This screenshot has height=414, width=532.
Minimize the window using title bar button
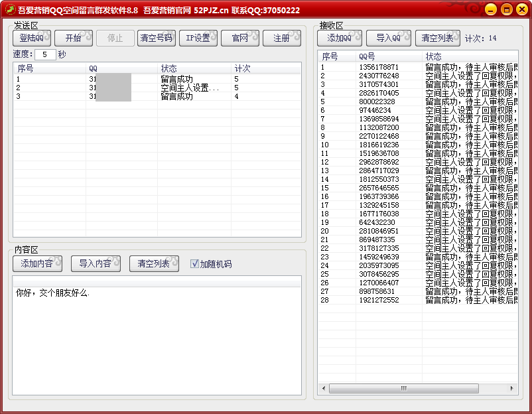click(490, 9)
